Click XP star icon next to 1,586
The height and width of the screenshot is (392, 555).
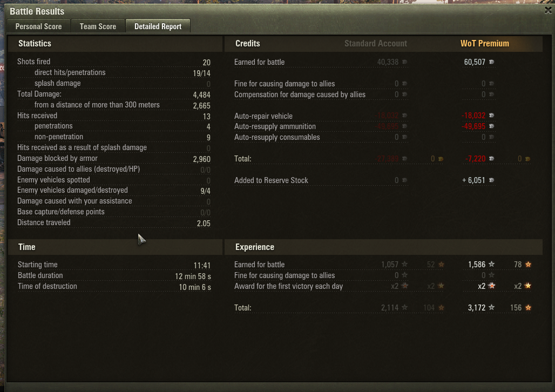492,264
